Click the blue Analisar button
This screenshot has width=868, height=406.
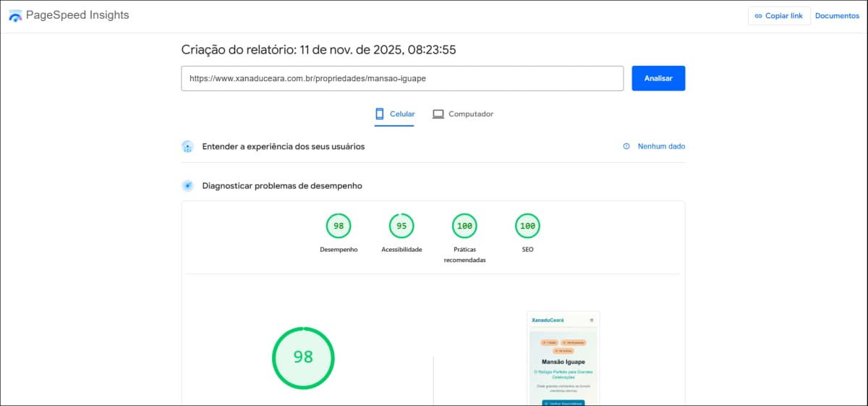[x=658, y=78]
